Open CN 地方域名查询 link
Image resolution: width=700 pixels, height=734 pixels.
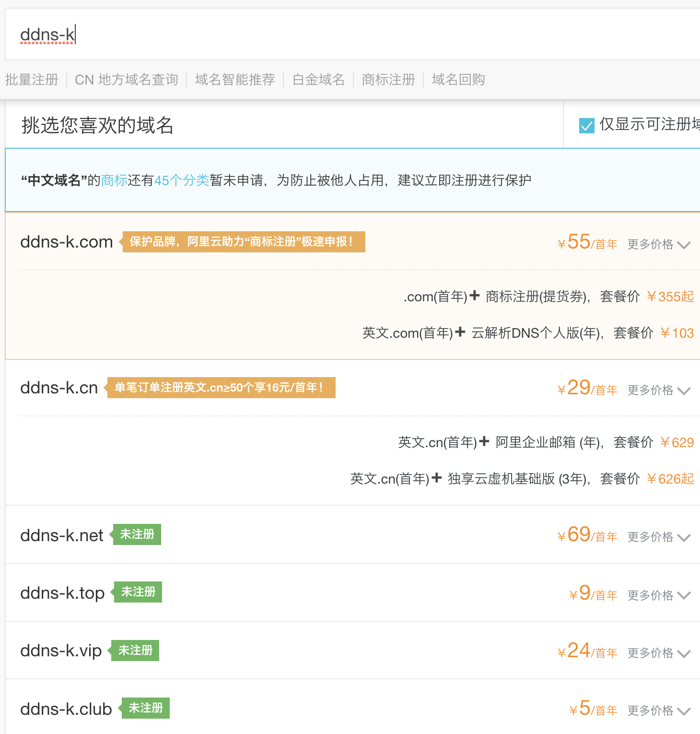[x=127, y=80]
